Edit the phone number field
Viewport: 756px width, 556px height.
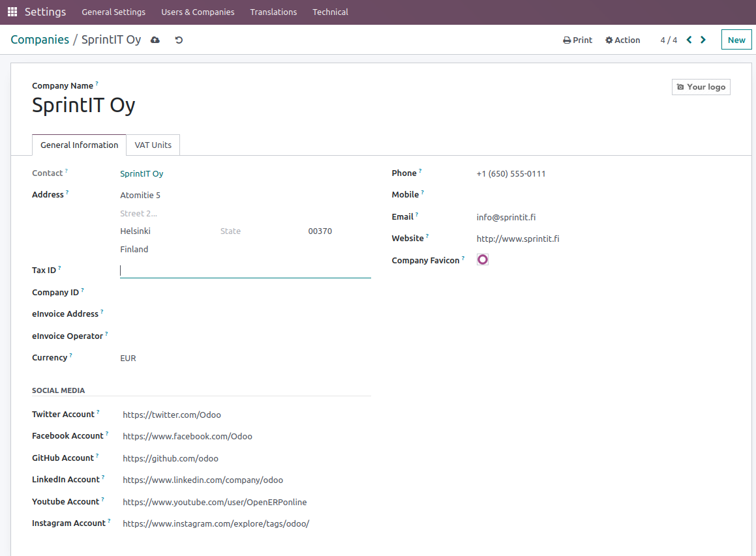pyautogui.click(x=603, y=174)
